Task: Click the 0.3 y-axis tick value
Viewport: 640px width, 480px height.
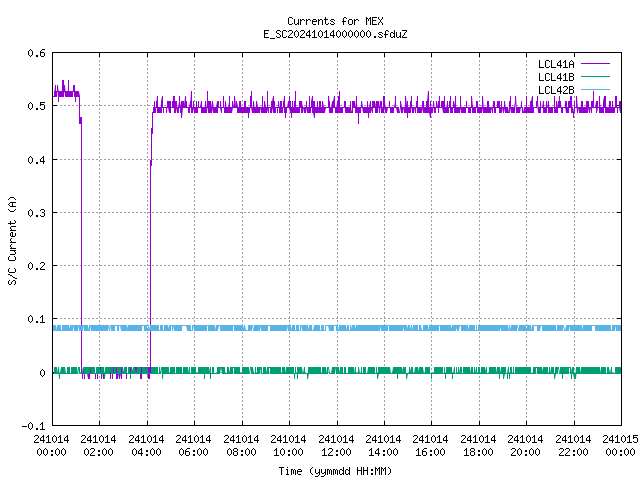Action: coord(36,213)
